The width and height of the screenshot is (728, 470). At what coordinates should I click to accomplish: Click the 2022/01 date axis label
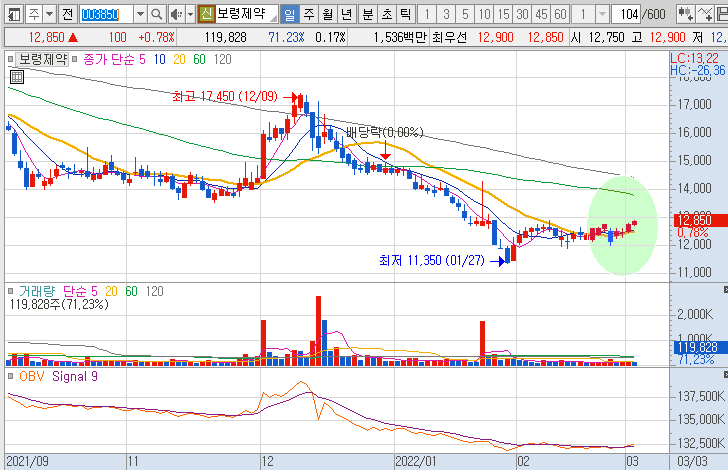point(416,462)
